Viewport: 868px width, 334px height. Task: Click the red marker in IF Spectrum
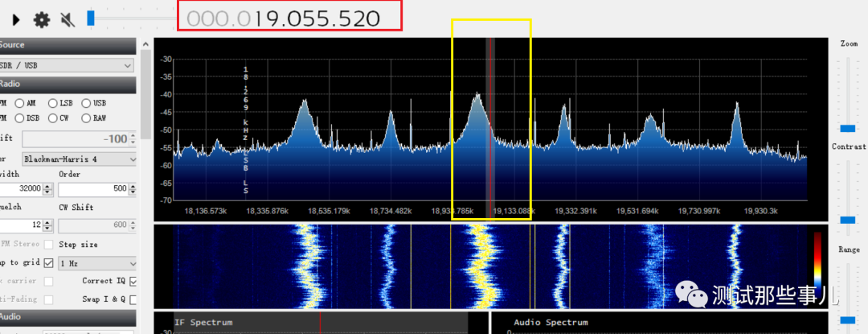320,324
